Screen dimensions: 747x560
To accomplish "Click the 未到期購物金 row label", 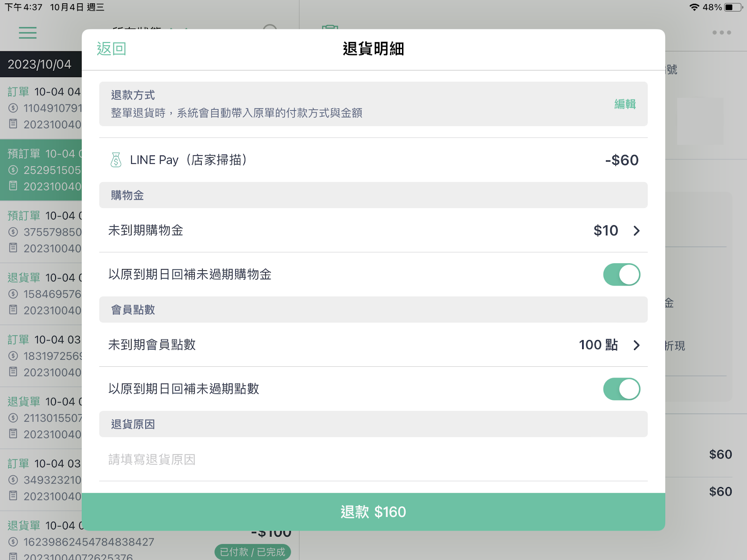I will point(146,231).
